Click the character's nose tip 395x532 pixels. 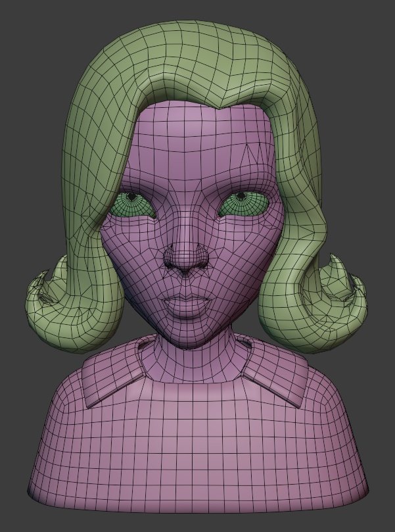185,261
